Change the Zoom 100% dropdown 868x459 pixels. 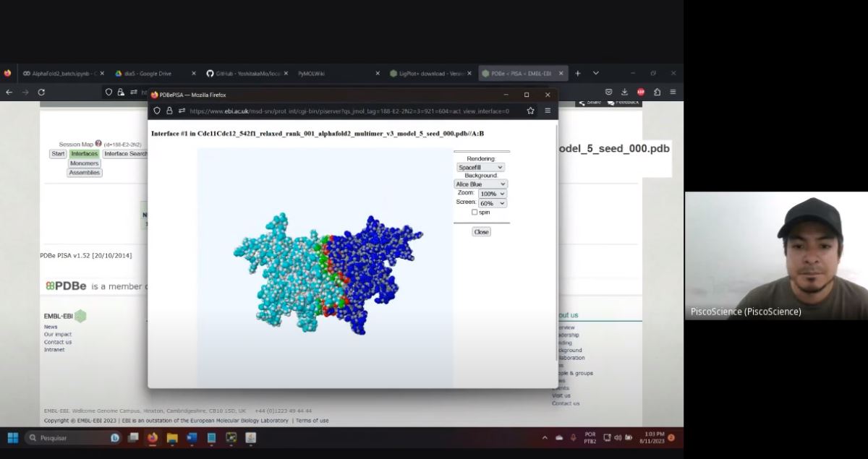492,194
